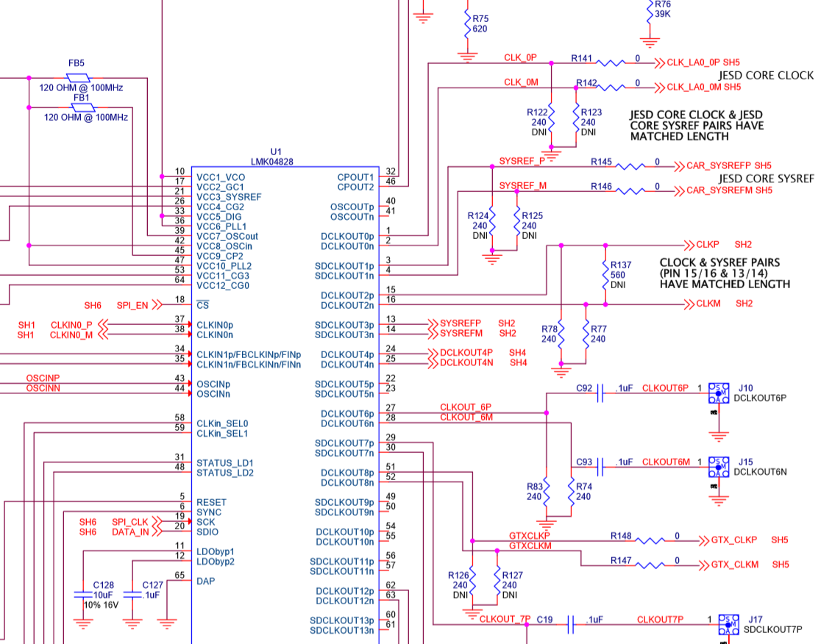Click the CLKin_SEL0 pin label
This screenshot has height=644, width=821.
(x=222, y=423)
